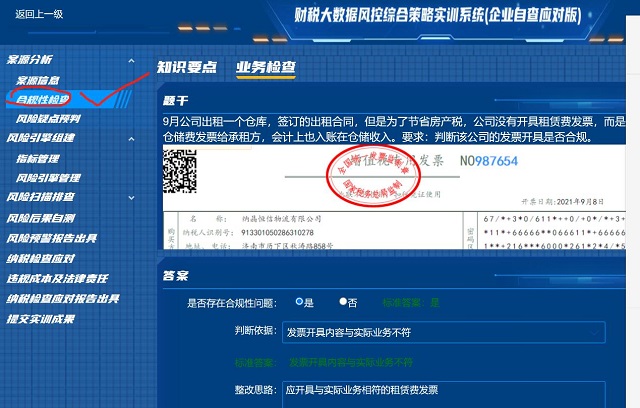
Task: Click the invoice number NO987654
Action: tap(488, 161)
